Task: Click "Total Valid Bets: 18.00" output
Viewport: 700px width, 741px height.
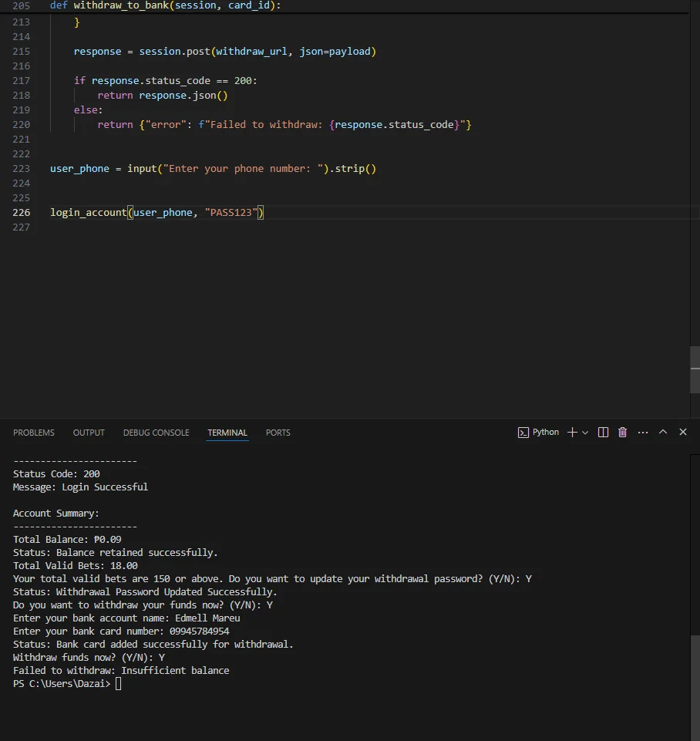Action: point(75,566)
